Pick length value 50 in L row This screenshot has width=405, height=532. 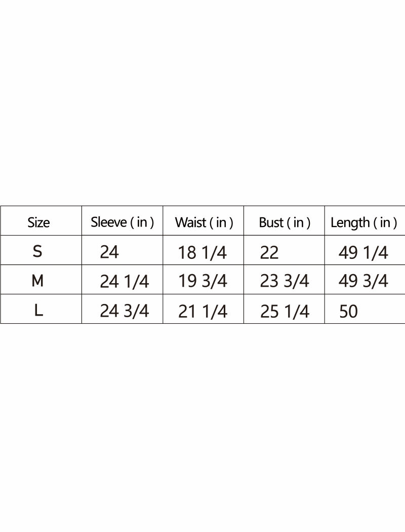click(x=348, y=312)
